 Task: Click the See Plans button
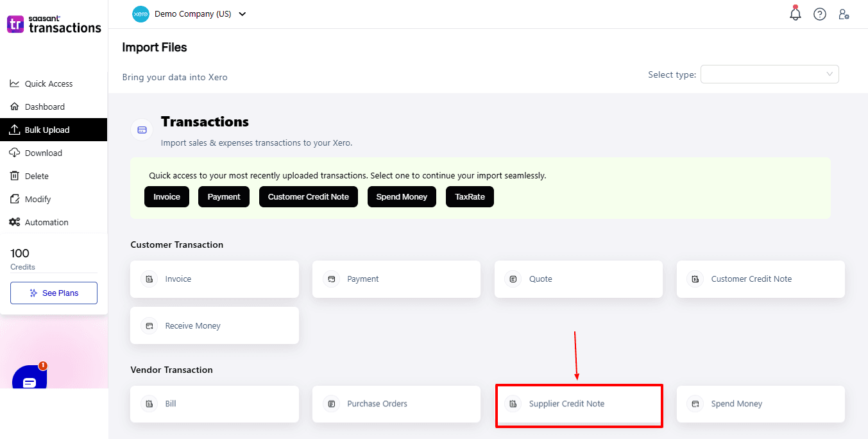click(x=54, y=293)
